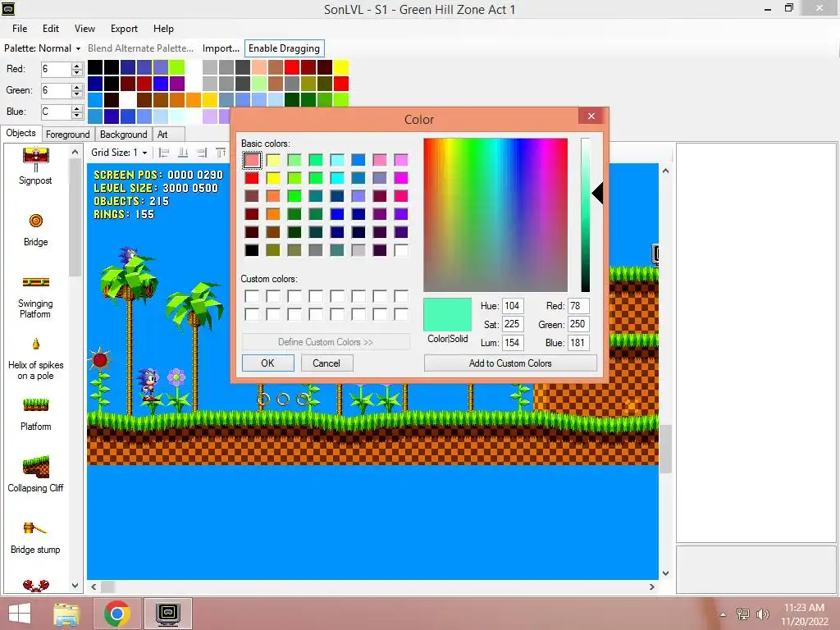Click the Sat input field
The height and width of the screenshot is (630, 840).
(x=513, y=324)
